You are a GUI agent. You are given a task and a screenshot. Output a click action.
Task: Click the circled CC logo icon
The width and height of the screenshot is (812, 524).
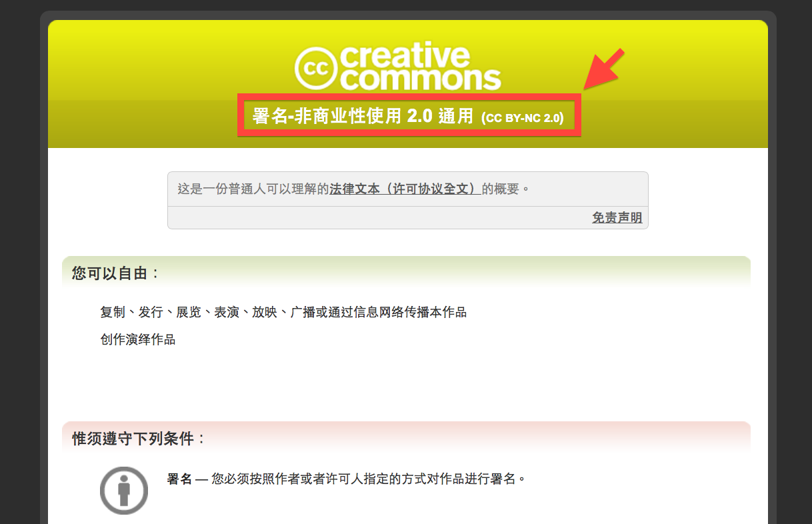(x=316, y=67)
